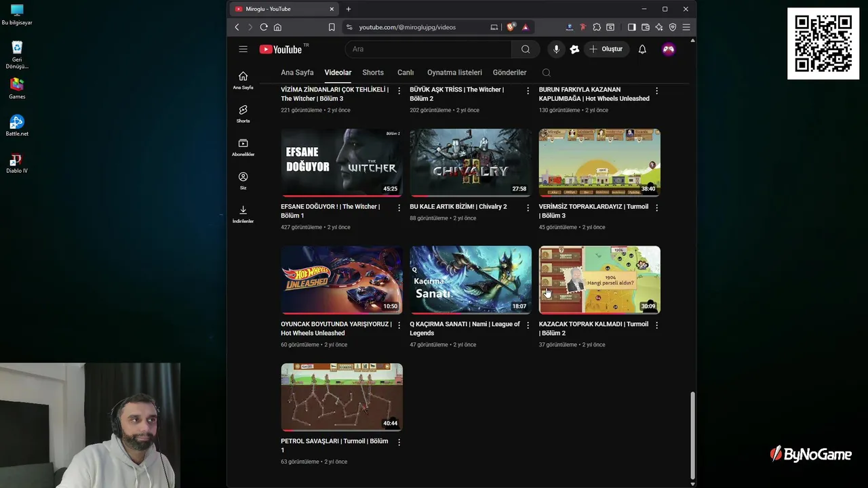The image size is (868, 488).
Task: Go to Ana Sayfa in sidebar
Action: pyautogui.click(x=243, y=80)
